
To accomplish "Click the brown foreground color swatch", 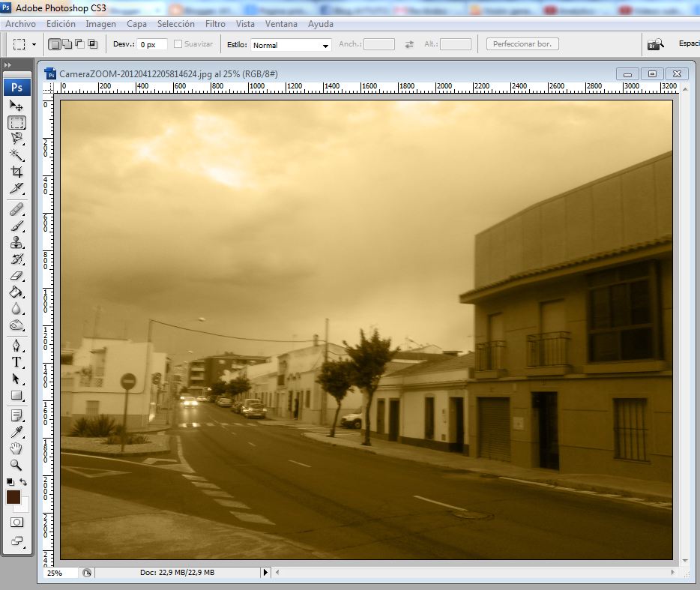I will click(x=13, y=496).
